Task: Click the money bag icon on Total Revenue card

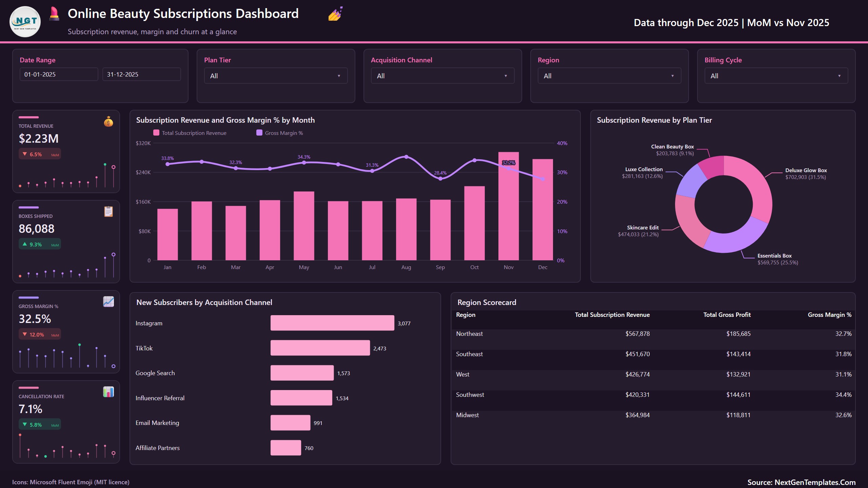Action: 108,121
